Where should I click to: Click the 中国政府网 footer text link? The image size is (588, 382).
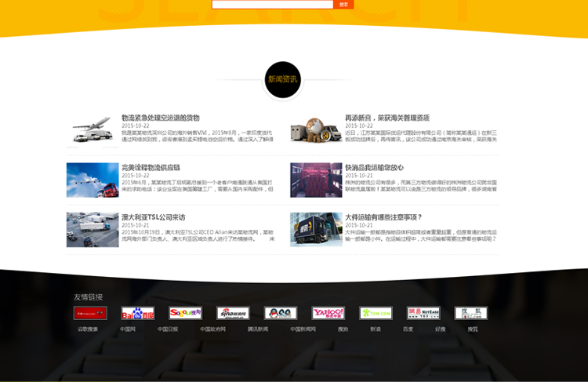click(212, 329)
